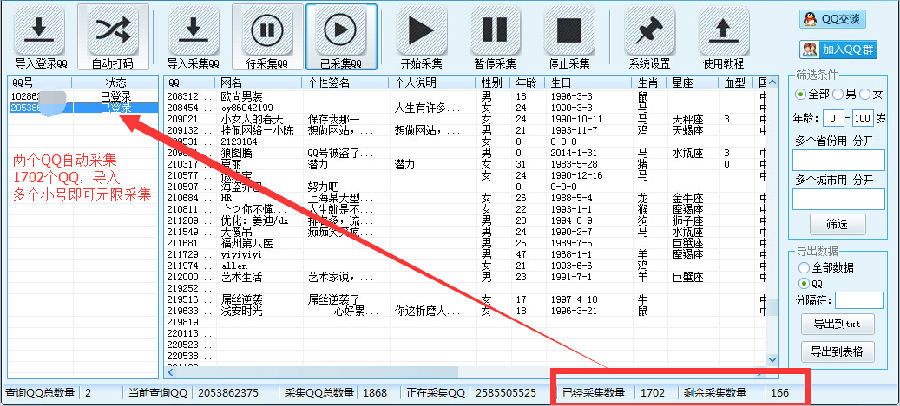This screenshot has width=900, height=406.
Task: Click the 多个城市 cities input field
Action: [x=838, y=199]
